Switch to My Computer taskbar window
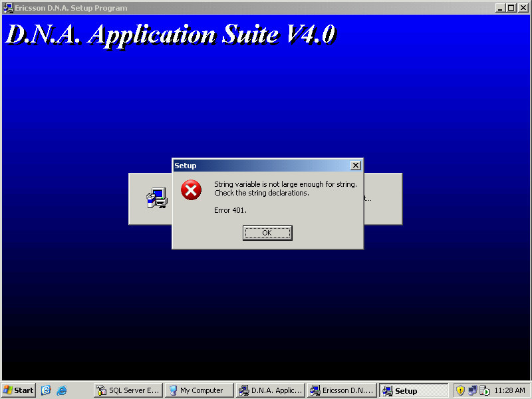This screenshot has height=399, width=532. [x=199, y=390]
